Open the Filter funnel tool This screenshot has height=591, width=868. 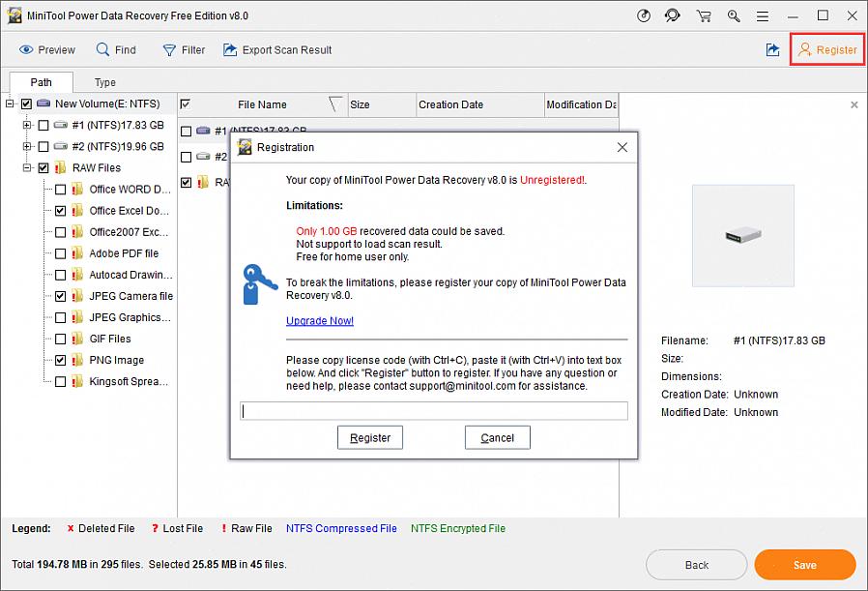point(169,50)
